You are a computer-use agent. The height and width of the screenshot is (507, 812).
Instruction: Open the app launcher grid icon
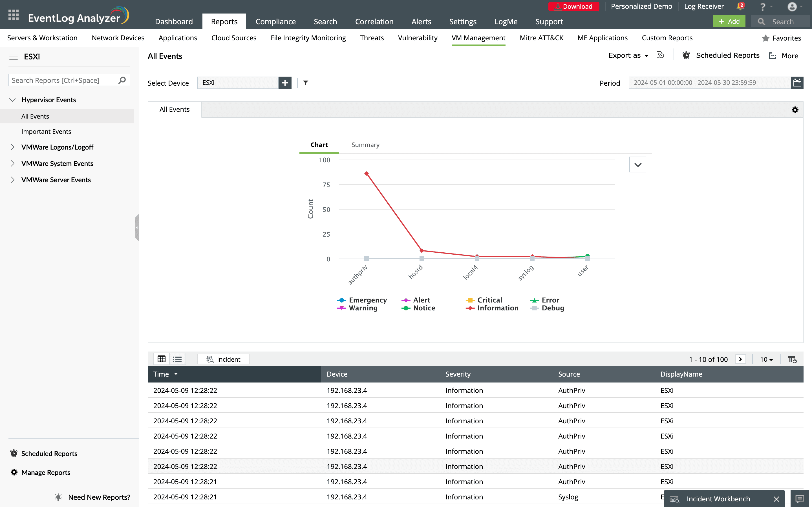click(x=14, y=14)
